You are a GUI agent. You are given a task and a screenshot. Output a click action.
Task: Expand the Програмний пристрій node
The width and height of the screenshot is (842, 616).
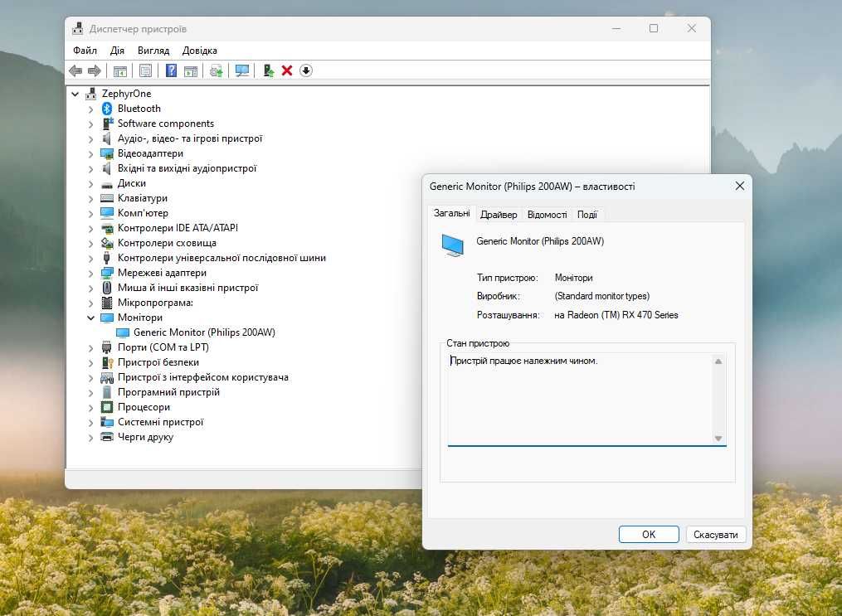[x=90, y=393]
